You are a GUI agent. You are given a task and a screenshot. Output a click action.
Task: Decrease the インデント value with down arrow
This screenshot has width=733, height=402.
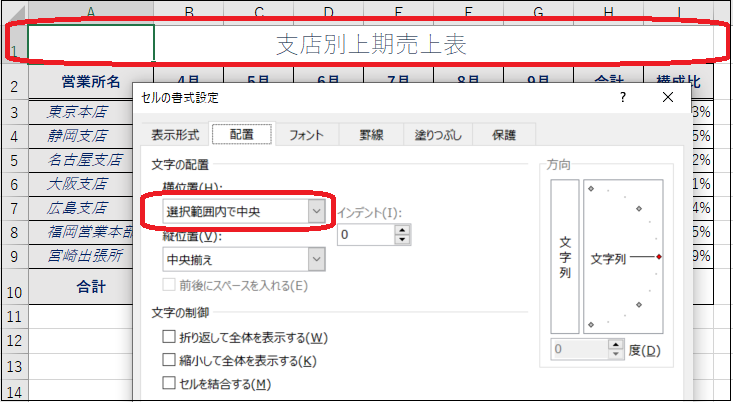click(403, 240)
